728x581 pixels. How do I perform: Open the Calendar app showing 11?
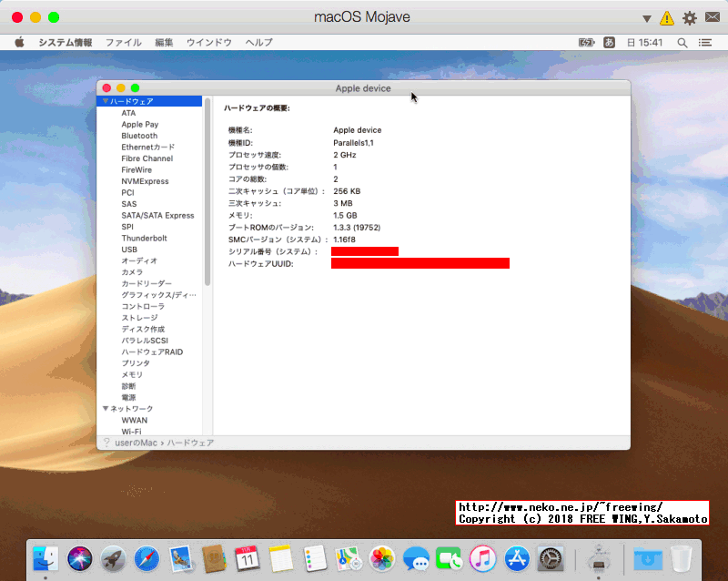(248, 557)
